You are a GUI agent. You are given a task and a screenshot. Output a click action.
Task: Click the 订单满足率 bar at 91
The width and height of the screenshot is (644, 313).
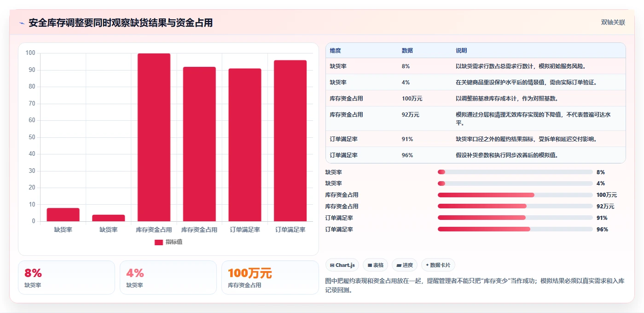[245, 145]
